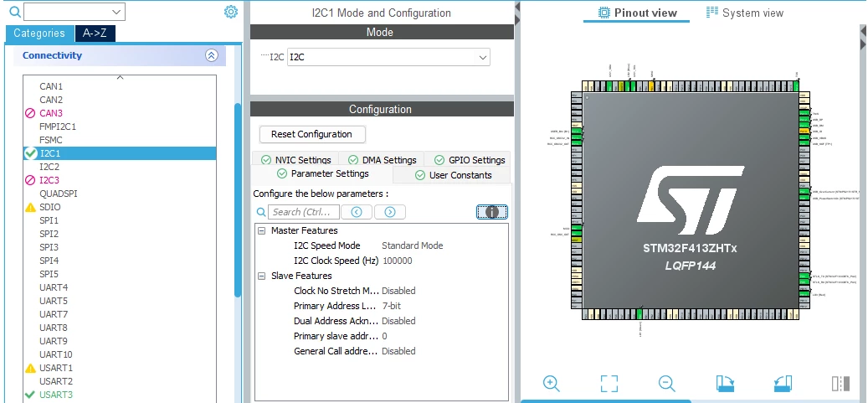
Task: Click the peripheral list vertical scrollbar
Action: pyautogui.click(x=238, y=199)
